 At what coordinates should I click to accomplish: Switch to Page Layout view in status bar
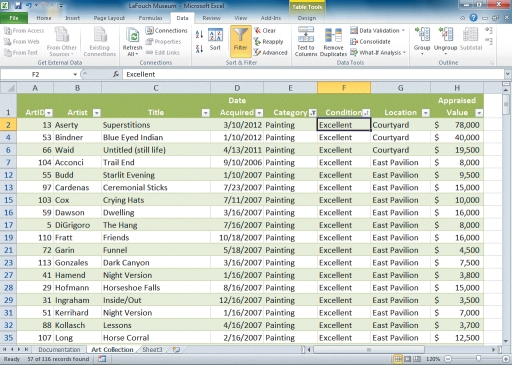(x=408, y=359)
